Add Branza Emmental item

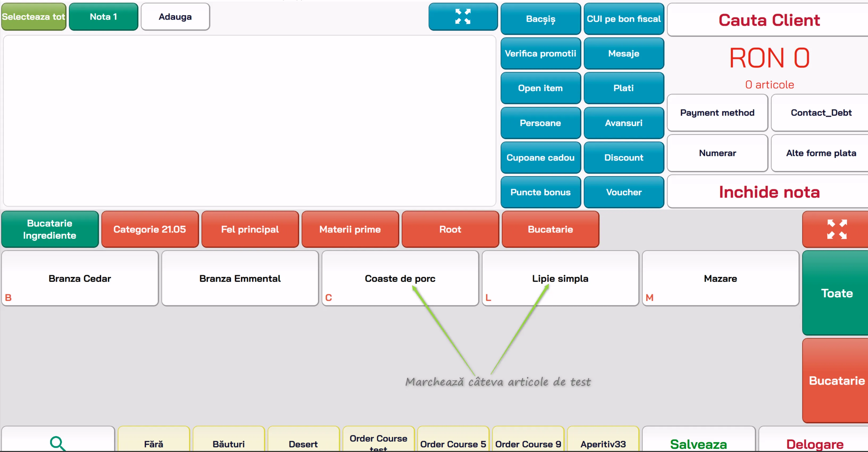(x=240, y=278)
